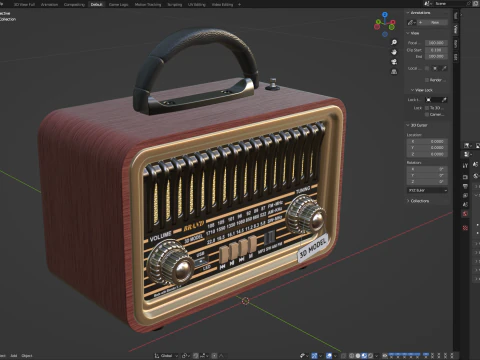Enable Lock Camera to View checkbox

(x=427, y=114)
